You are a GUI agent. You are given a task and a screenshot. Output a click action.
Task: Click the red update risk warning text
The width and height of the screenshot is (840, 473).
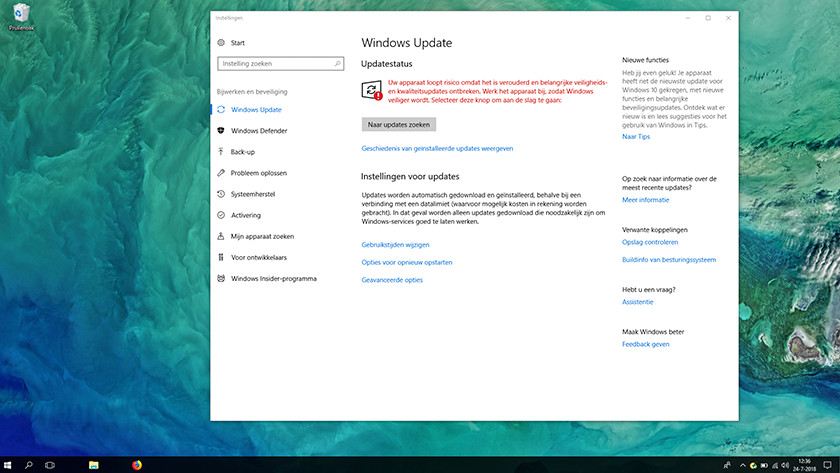tap(498, 91)
